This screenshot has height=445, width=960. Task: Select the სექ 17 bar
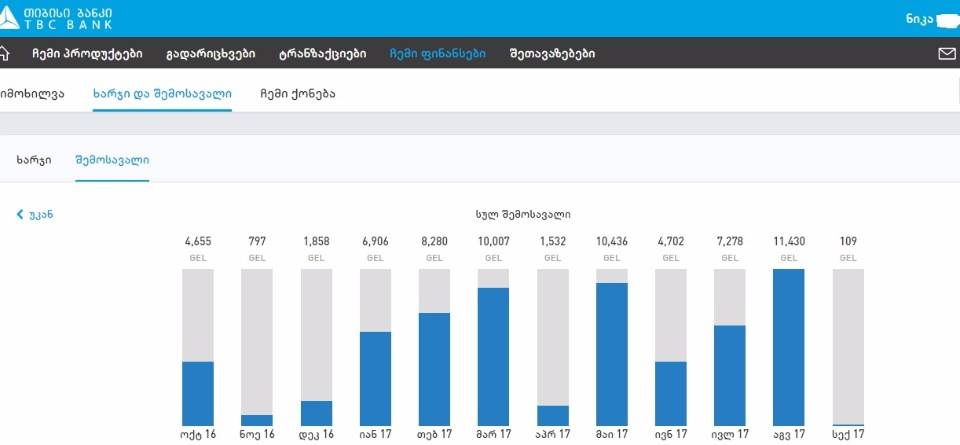(848, 347)
